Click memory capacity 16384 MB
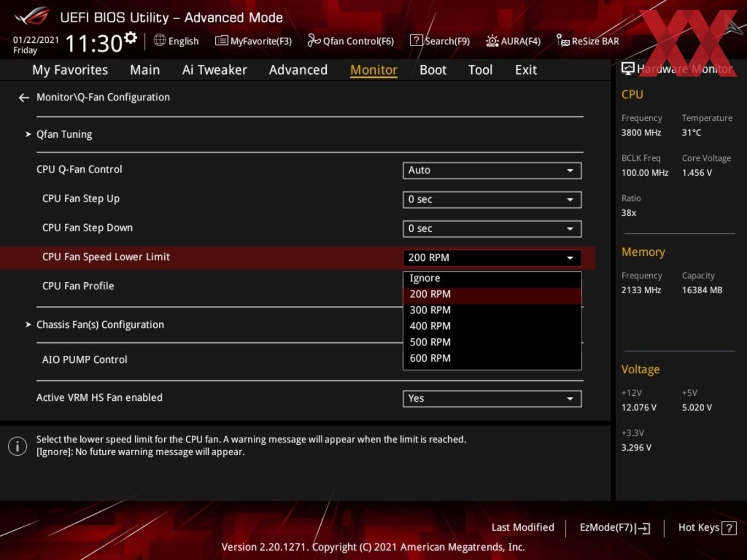Screen dimensions: 747x560 click(702, 290)
